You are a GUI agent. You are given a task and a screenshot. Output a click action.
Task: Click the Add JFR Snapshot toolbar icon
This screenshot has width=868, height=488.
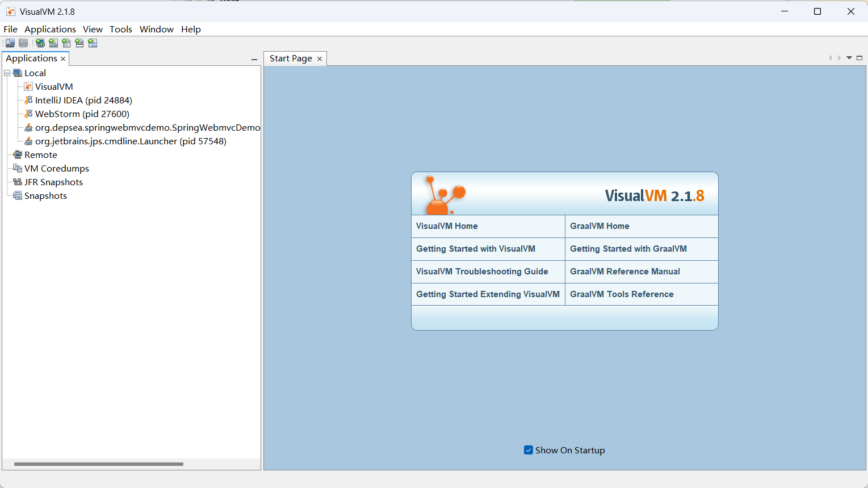click(x=79, y=43)
